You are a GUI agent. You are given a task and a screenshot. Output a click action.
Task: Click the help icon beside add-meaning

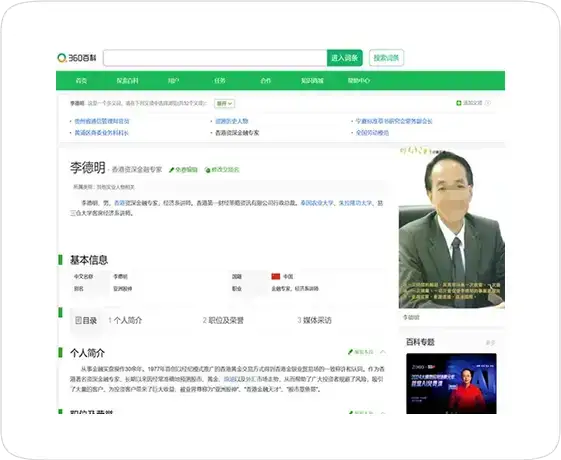[x=488, y=103]
